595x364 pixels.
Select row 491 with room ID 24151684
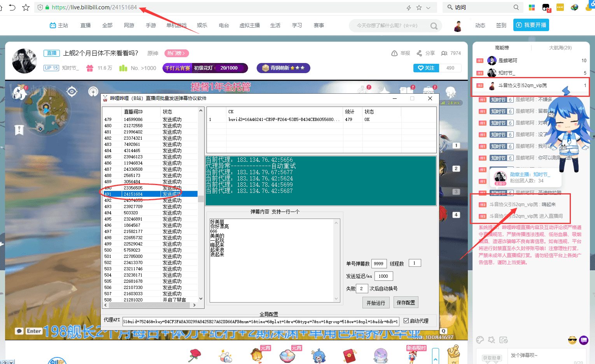[x=150, y=194]
